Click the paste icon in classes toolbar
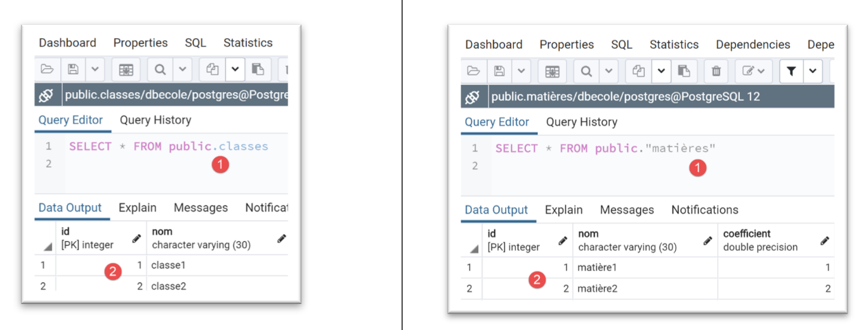868x330 pixels. (x=258, y=69)
